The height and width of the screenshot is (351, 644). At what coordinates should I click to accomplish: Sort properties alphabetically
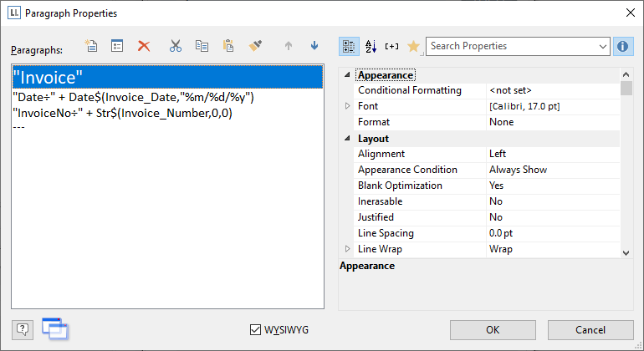(x=371, y=46)
